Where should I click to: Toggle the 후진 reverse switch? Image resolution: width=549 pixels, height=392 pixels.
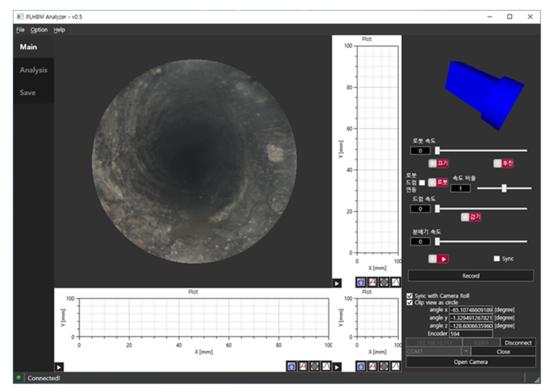tap(503, 163)
